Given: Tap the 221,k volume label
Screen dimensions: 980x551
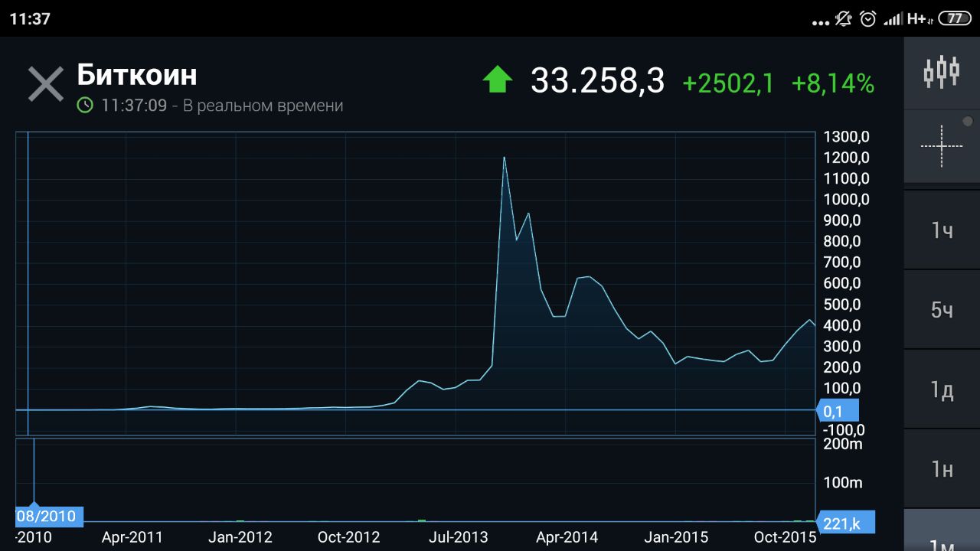Looking at the screenshot, I should [x=845, y=523].
